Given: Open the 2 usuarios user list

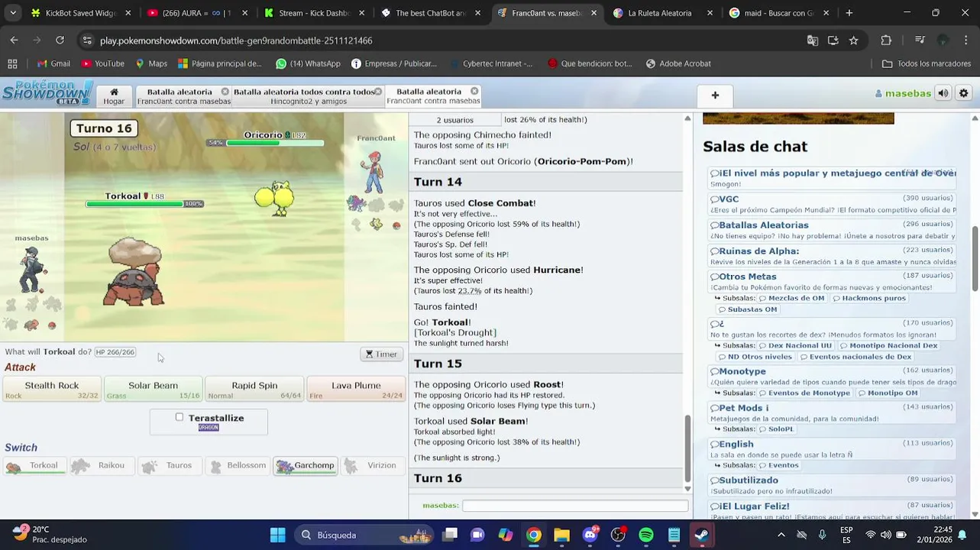Looking at the screenshot, I should click(x=454, y=120).
